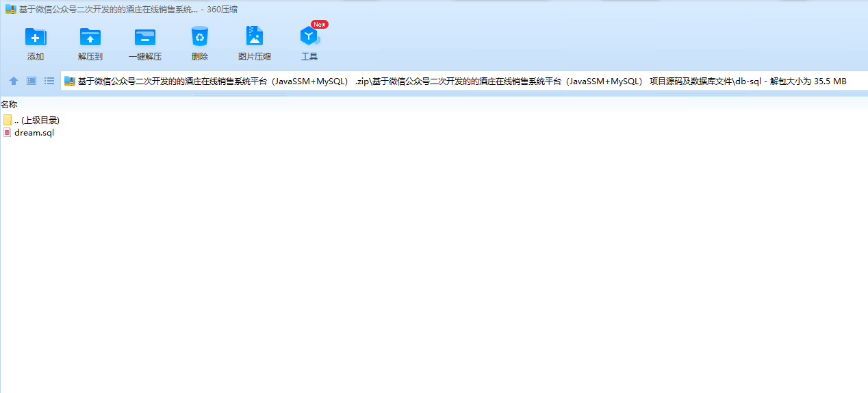Click the 一键解压 one-click extract icon
The image size is (868, 393).
coord(145,37)
